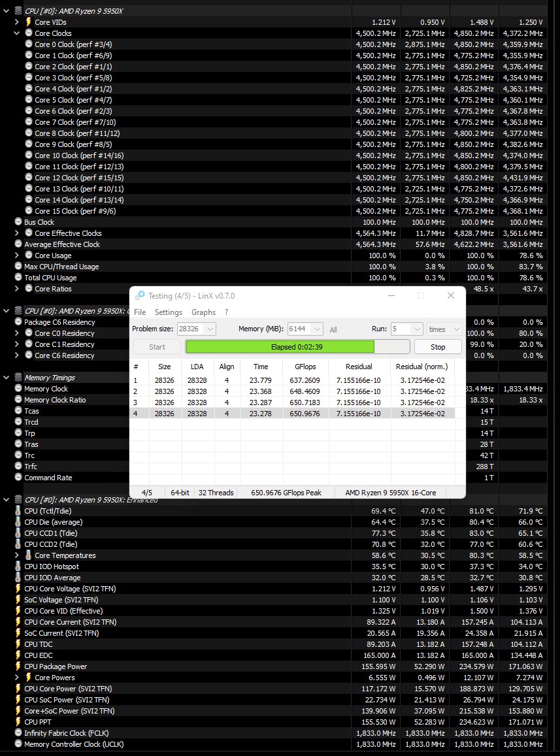Image resolution: width=560 pixels, height=756 pixels.
Task: Expand the Core VIDs tree node
Action: pos(17,22)
